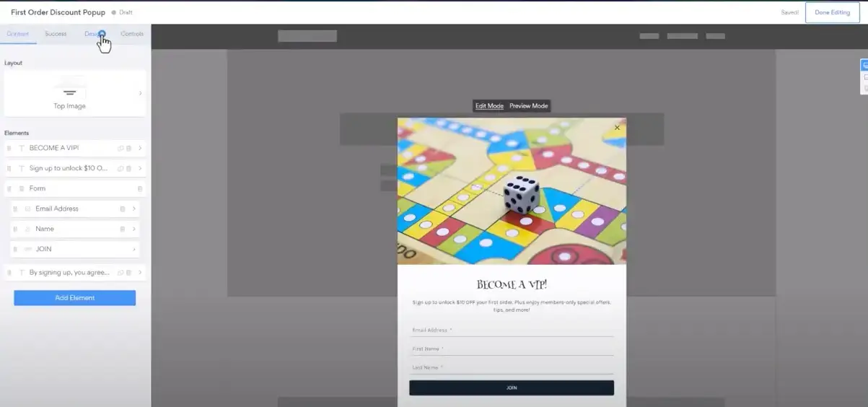The height and width of the screenshot is (407, 868).
Task: Click the button type icon on JOIN row
Action: [x=28, y=249]
